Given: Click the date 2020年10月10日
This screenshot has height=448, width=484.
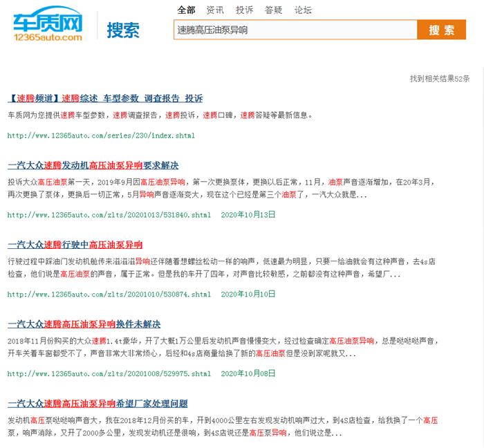Looking at the screenshot, I should coord(248,294).
